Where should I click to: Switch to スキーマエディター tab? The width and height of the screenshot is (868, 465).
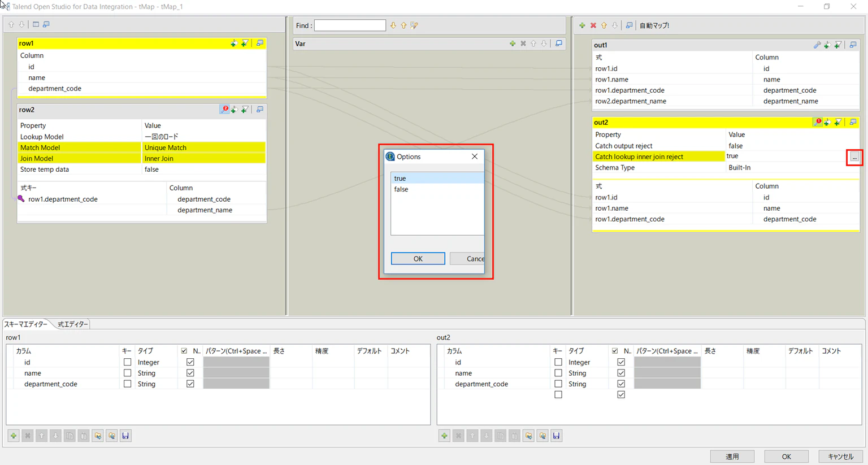26,324
